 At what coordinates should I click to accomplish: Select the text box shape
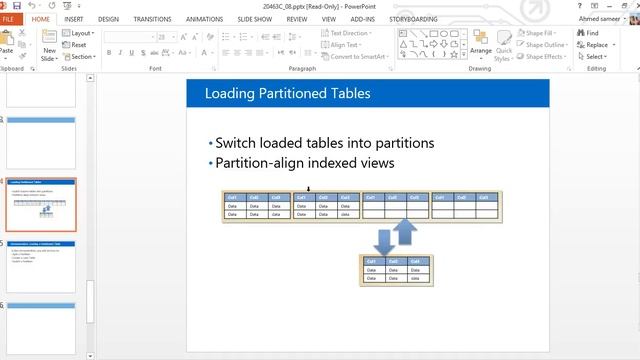tap(403, 33)
